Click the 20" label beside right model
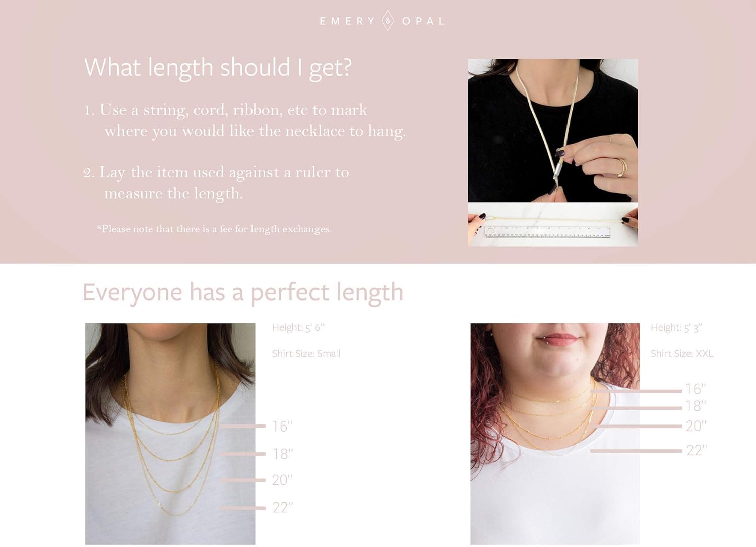The image size is (756, 547). point(696,426)
